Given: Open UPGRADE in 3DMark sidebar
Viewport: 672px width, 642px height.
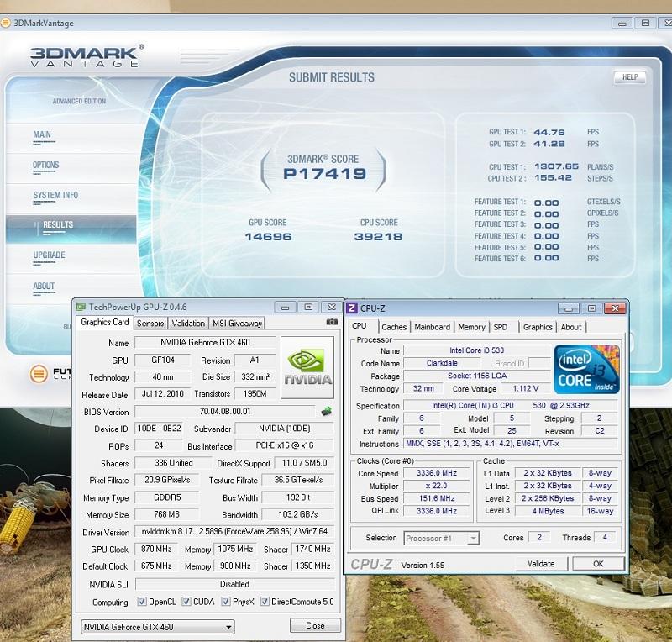Looking at the screenshot, I should (49, 255).
